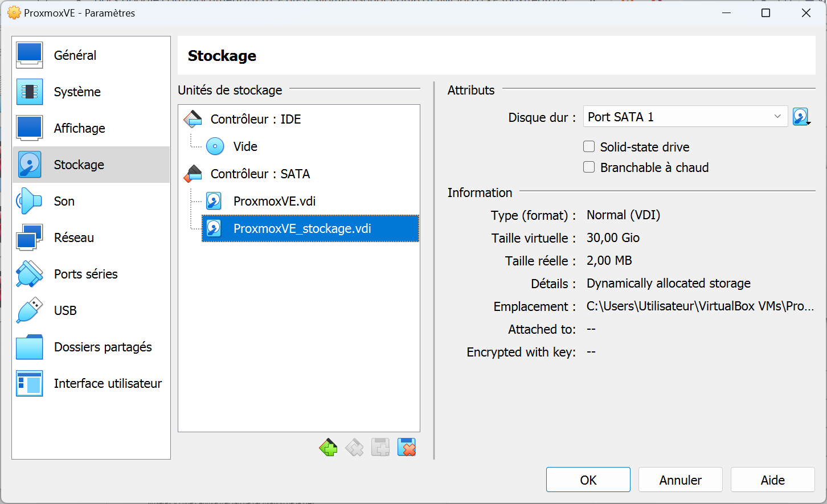Click the optical disc icon beside Vide
Viewport: 827px width, 504px height.
click(215, 146)
